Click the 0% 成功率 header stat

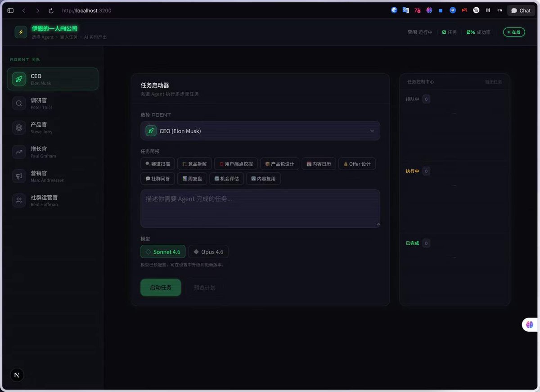[x=478, y=32]
